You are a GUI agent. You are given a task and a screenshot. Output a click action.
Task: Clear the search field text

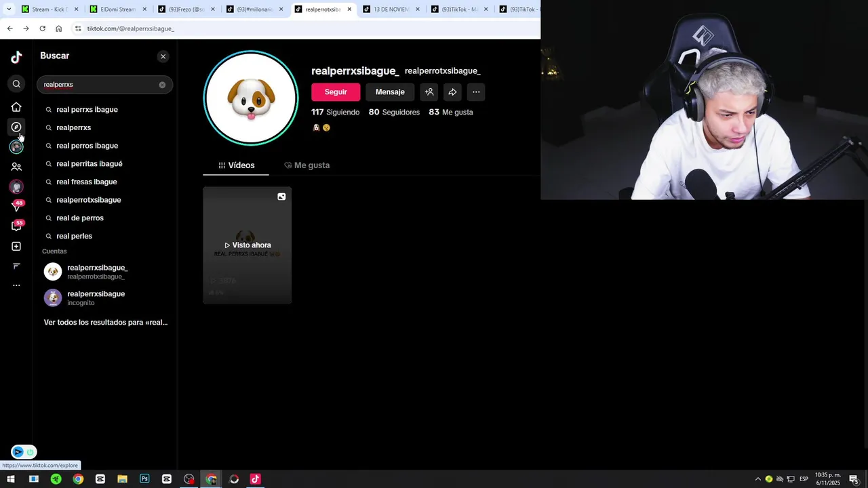[x=162, y=85]
